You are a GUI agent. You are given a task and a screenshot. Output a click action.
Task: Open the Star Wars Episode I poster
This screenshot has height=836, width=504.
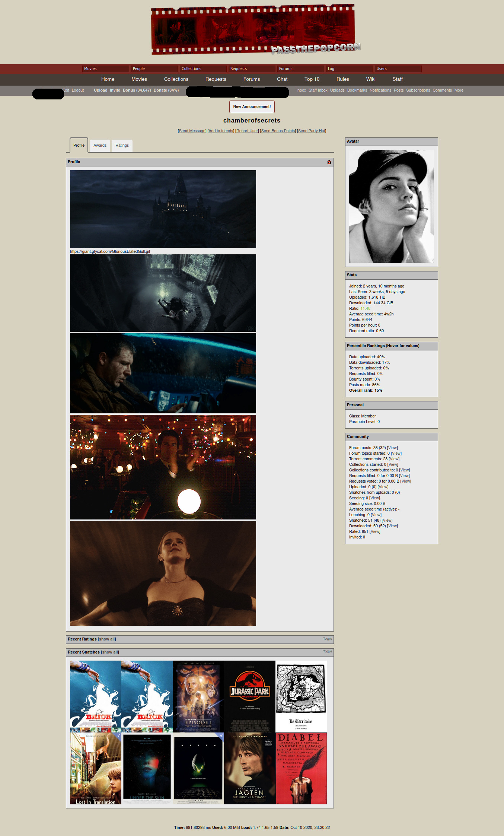(198, 696)
